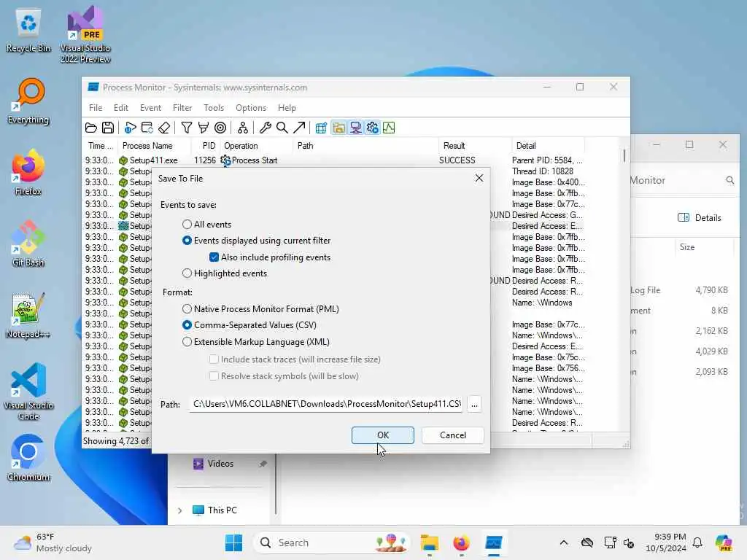Close the Save To File dialog
Screen dimensions: 747x560
click(479, 178)
